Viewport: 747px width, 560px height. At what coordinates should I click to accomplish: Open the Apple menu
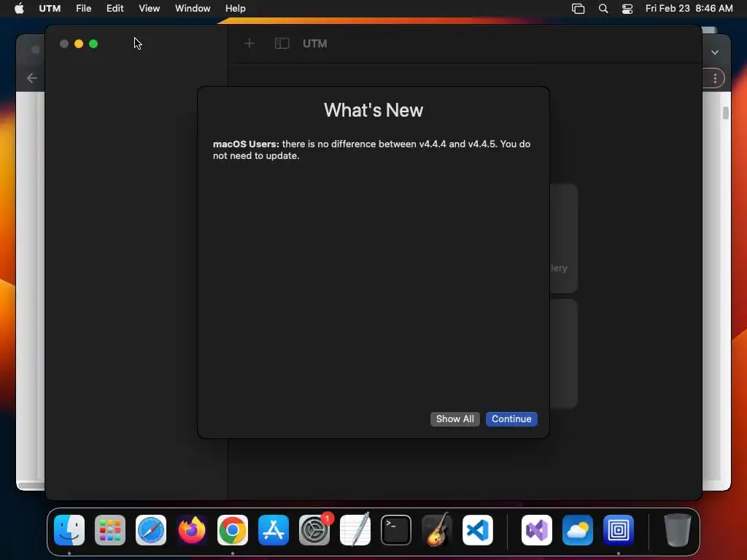tap(19, 9)
